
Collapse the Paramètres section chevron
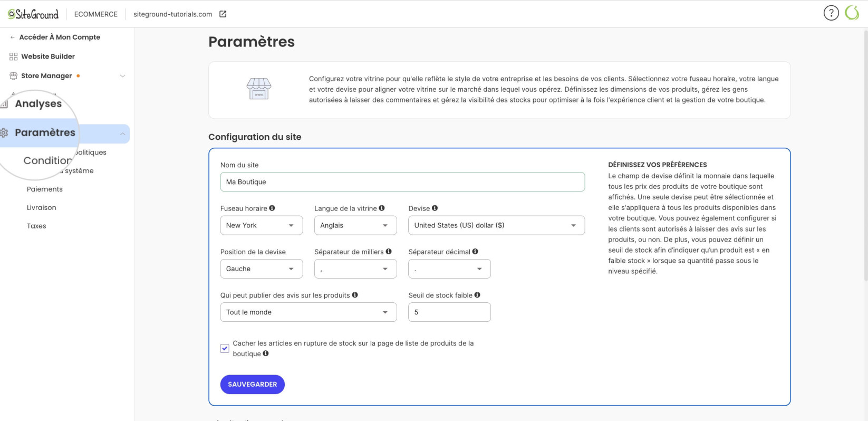[122, 134]
